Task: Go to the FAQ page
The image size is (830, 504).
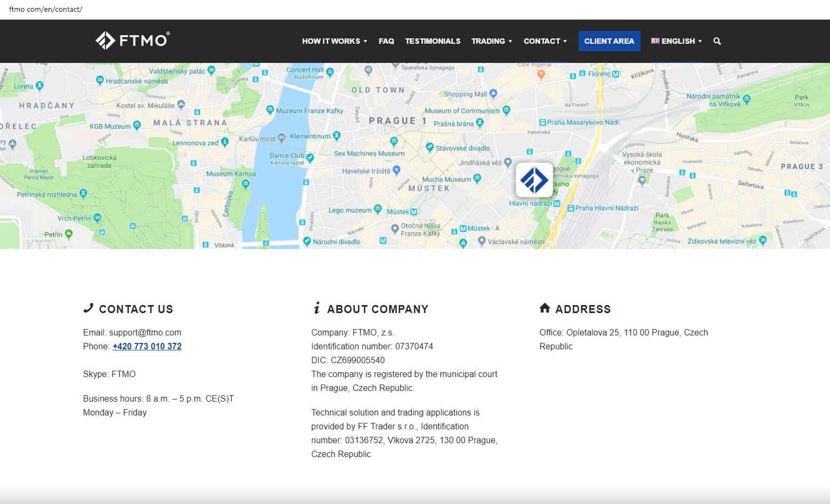Action: [x=386, y=41]
